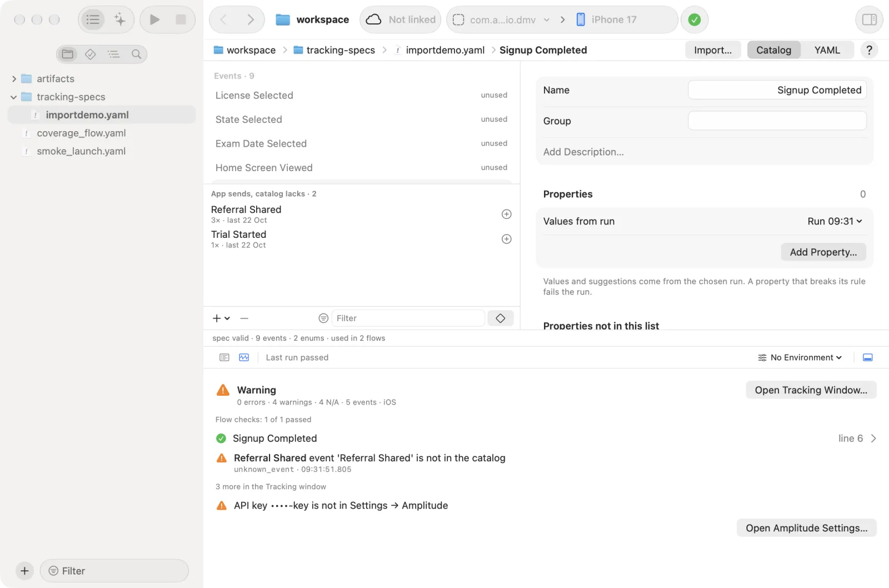This screenshot has height=588, width=889.
Task: Select the outline list navigator icon
Action: coord(113,54)
